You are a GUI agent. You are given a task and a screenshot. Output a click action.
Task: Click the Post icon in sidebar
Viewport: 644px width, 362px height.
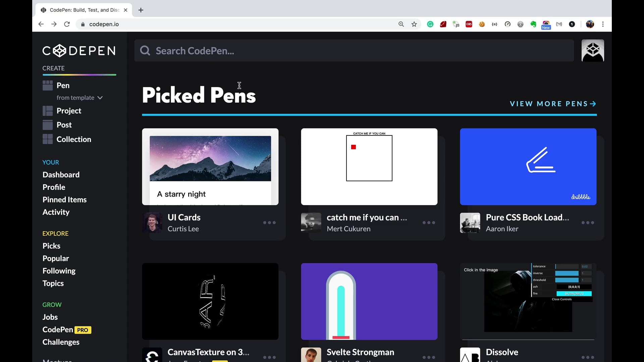coord(48,125)
